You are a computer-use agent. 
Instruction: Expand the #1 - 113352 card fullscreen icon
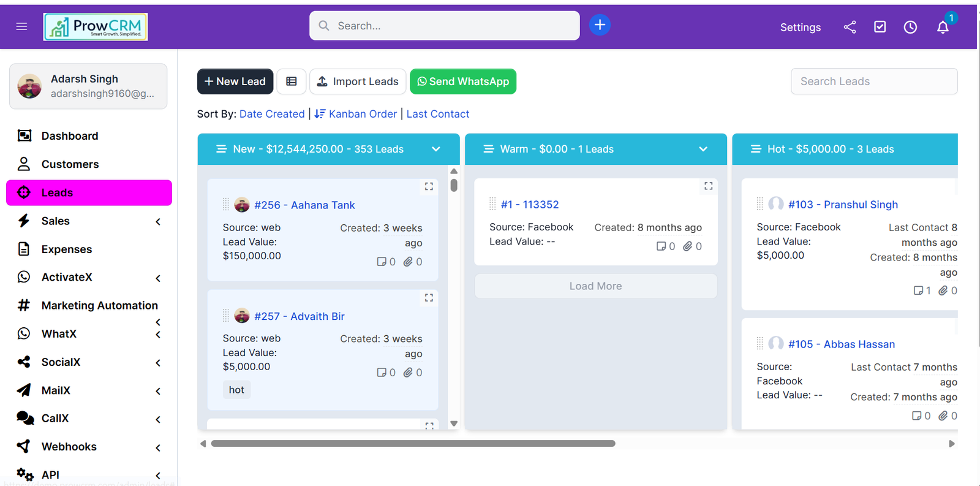709,186
